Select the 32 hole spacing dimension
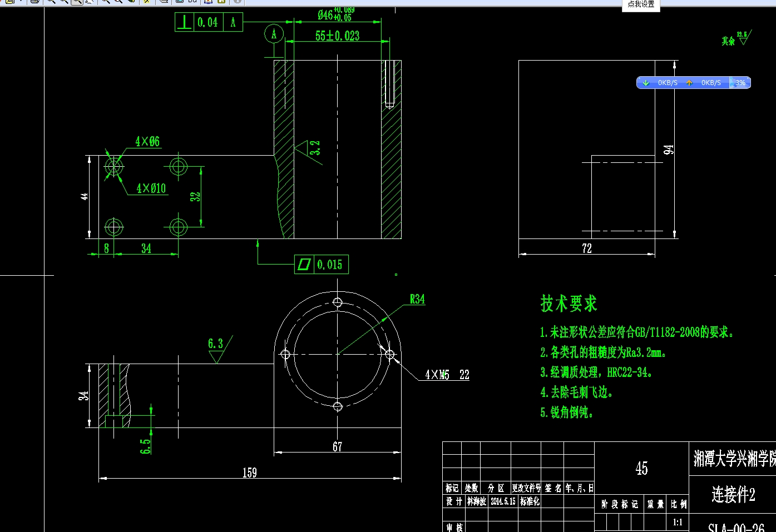 tap(195, 197)
